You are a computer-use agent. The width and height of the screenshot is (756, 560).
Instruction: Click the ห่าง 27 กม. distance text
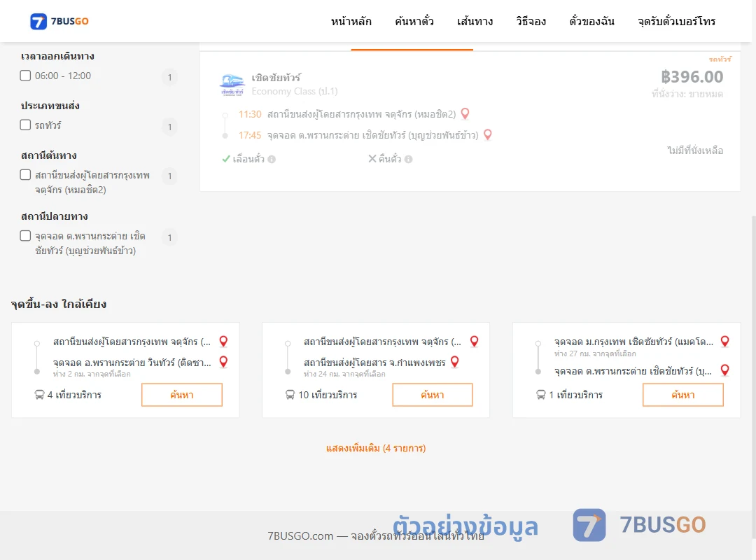click(x=595, y=353)
